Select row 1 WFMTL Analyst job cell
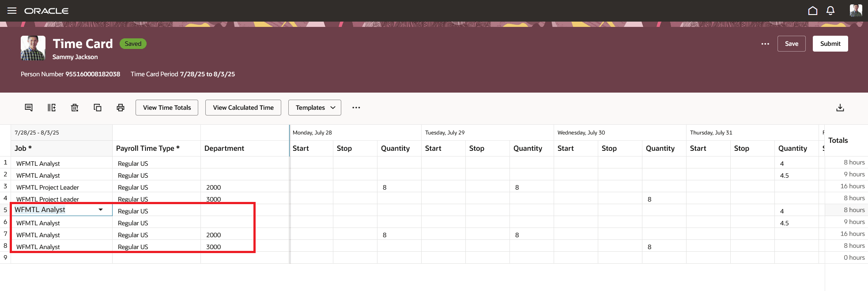 click(x=62, y=163)
